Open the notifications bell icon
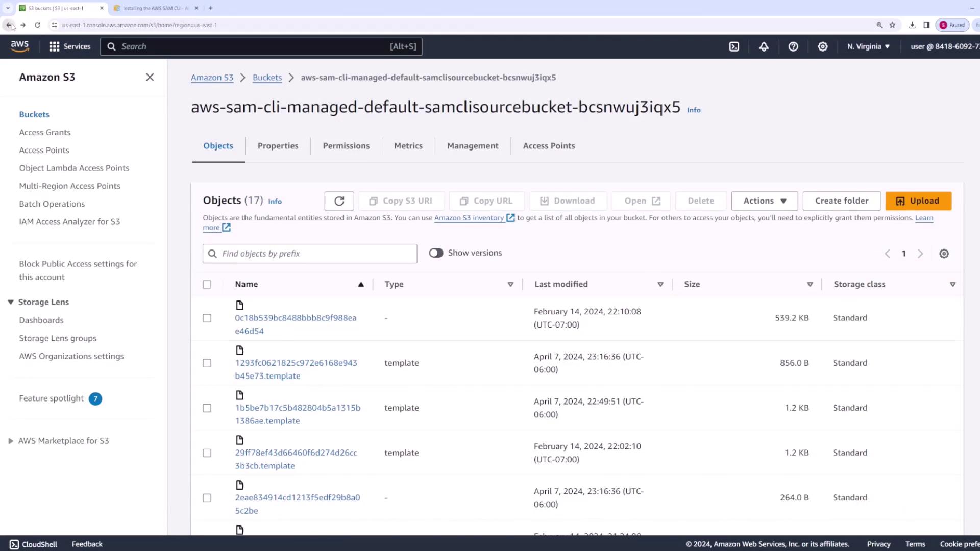The height and width of the screenshot is (551, 980). pyautogui.click(x=764, y=46)
